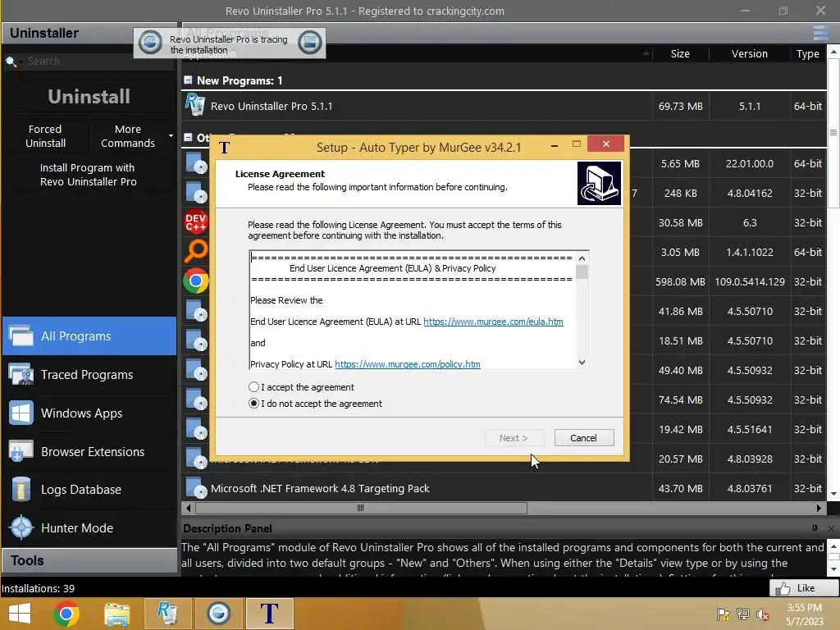Click the All Programs sidebar icon
840x630 pixels.
click(21, 336)
